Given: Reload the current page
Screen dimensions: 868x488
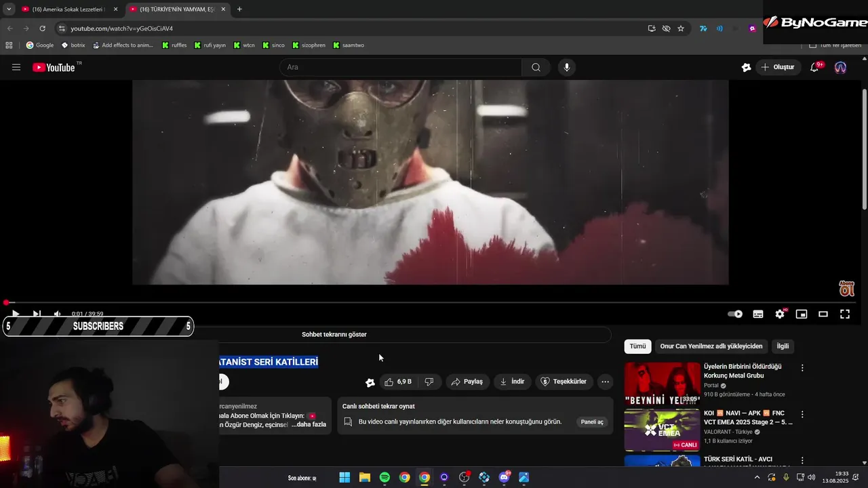Looking at the screenshot, I should (x=42, y=28).
